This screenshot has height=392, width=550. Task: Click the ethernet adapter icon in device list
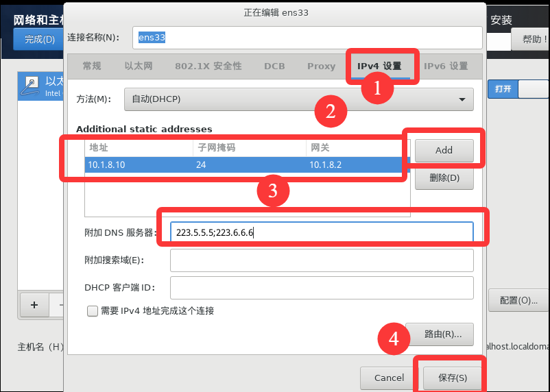tap(29, 86)
